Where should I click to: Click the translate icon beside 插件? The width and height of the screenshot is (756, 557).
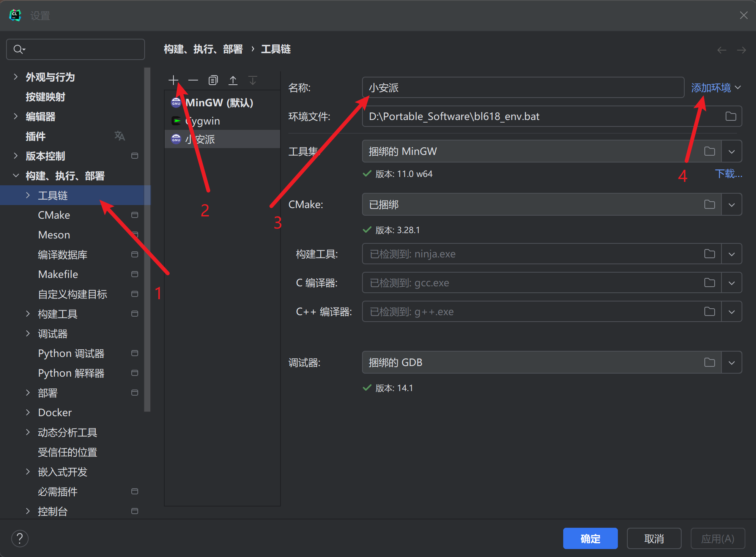pyautogui.click(x=120, y=136)
